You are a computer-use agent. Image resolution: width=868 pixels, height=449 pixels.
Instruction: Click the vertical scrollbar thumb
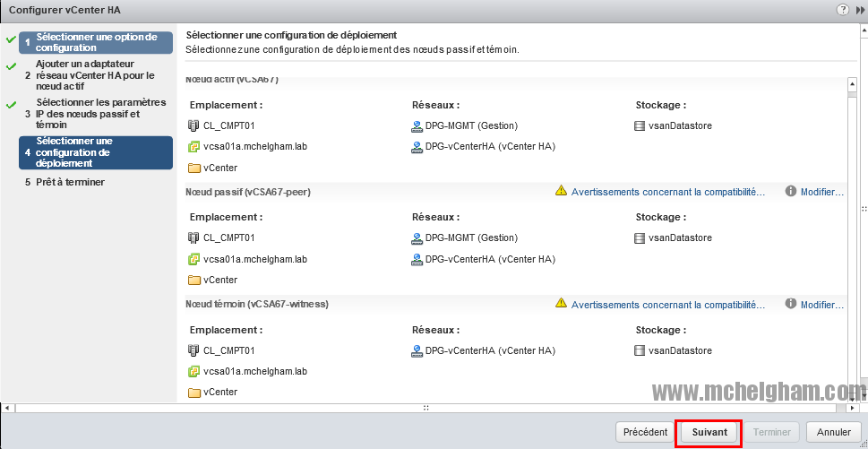pyautogui.click(x=853, y=244)
